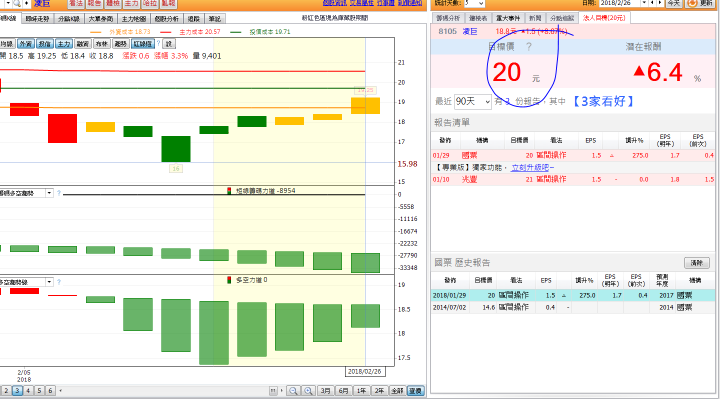
Task: Toggle the 外資 cost line overlay
Action: click(26, 44)
